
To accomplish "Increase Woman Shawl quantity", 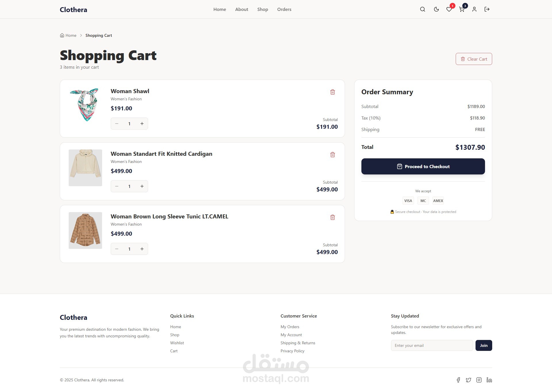I will (x=142, y=124).
